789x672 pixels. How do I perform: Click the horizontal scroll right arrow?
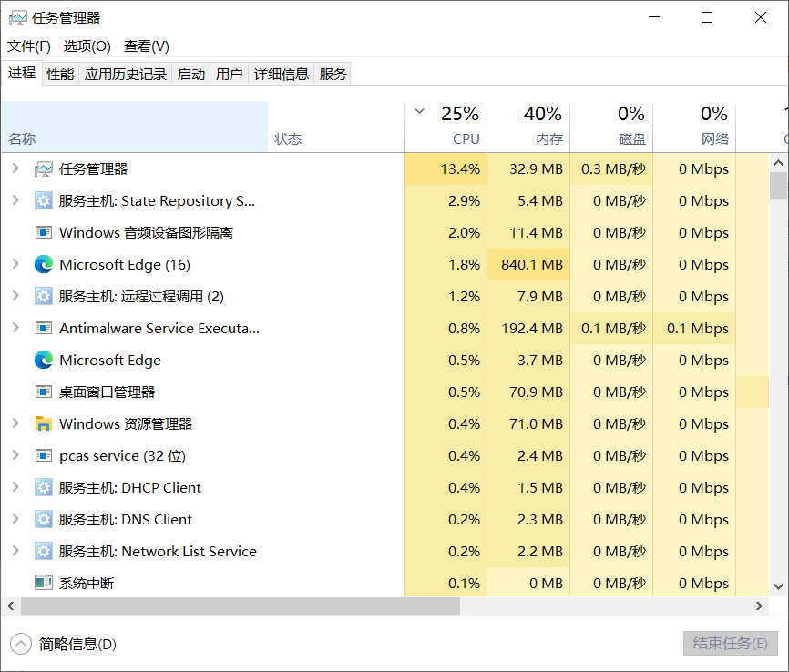click(759, 606)
